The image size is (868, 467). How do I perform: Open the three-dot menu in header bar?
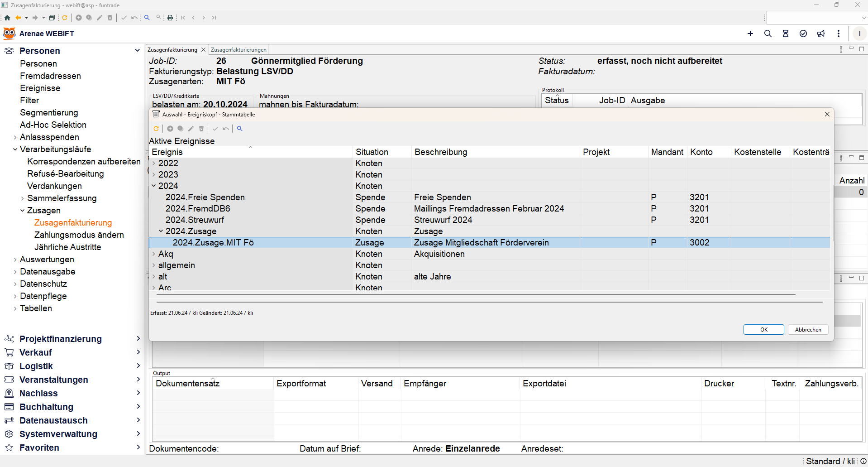[839, 34]
